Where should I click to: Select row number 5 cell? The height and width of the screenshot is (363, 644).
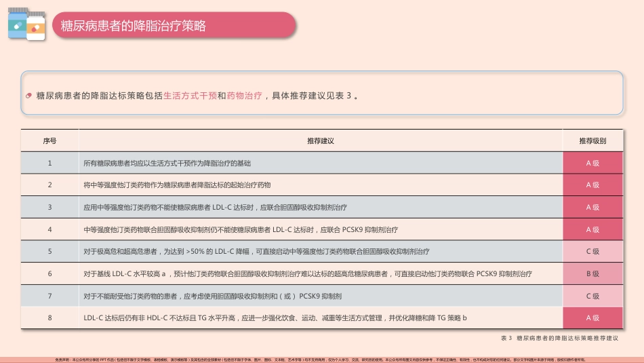click(49, 251)
